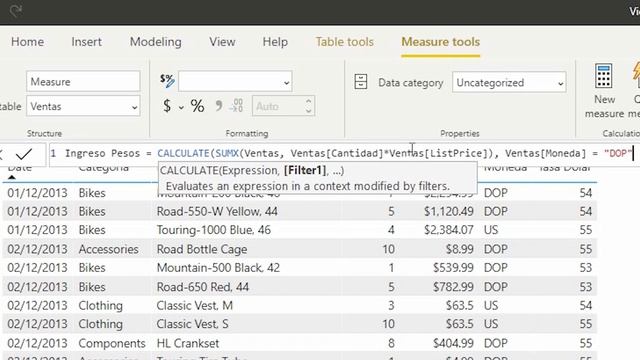Select cell Touring-1000 Blue, 46

click(214, 230)
